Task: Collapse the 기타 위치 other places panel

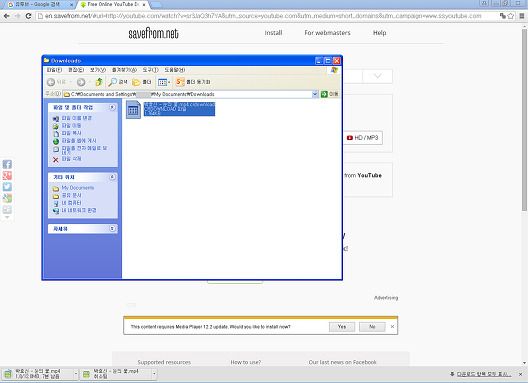Action: [x=112, y=177]
